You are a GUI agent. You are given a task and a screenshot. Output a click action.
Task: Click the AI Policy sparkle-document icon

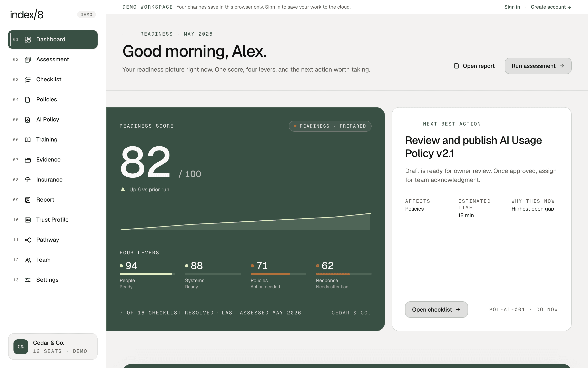tap(28, 120)
